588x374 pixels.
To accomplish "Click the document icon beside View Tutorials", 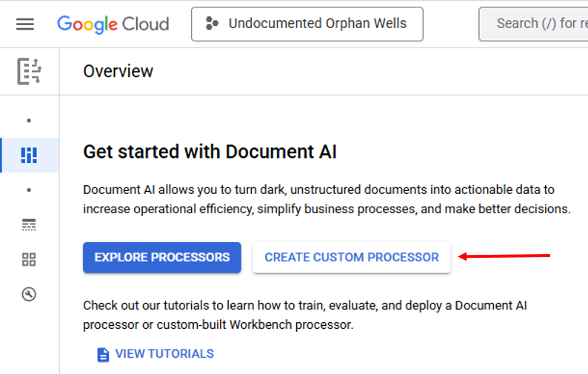I will click(103, 354).
